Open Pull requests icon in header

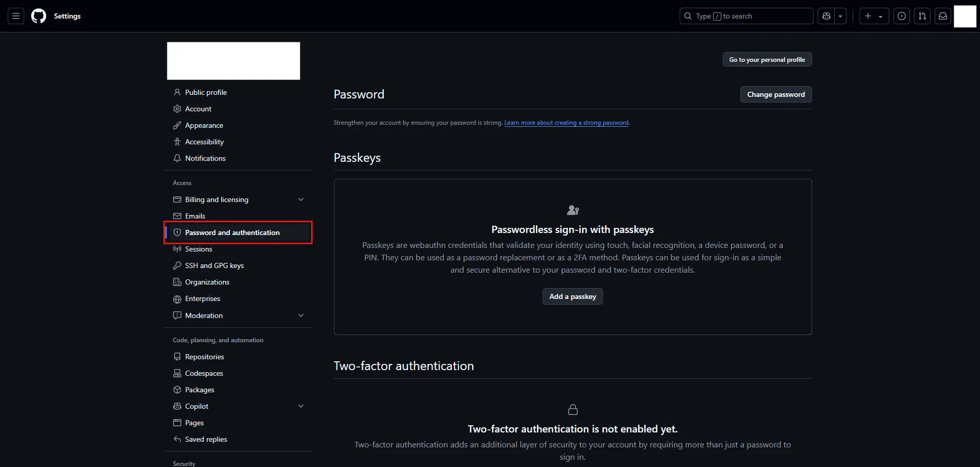pyautogui.click(x=922, y=16)
